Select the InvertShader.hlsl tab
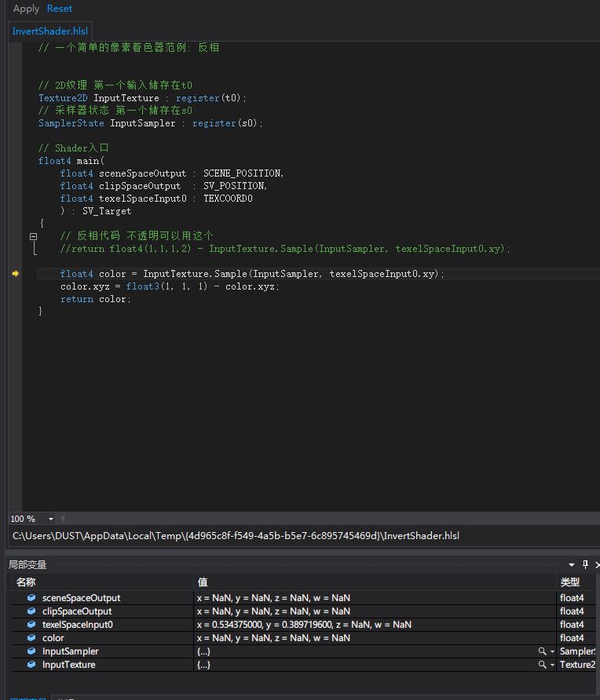This screenshot has width=600, height=700. [50, 31]
